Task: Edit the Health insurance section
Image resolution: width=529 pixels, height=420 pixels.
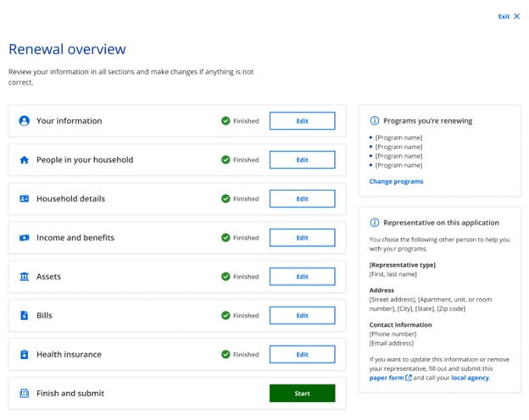Action: coord(302,355)
